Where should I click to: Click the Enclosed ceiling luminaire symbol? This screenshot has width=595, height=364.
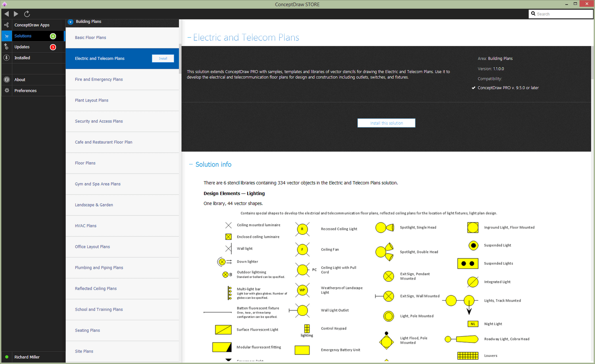(x=228, y=237)
